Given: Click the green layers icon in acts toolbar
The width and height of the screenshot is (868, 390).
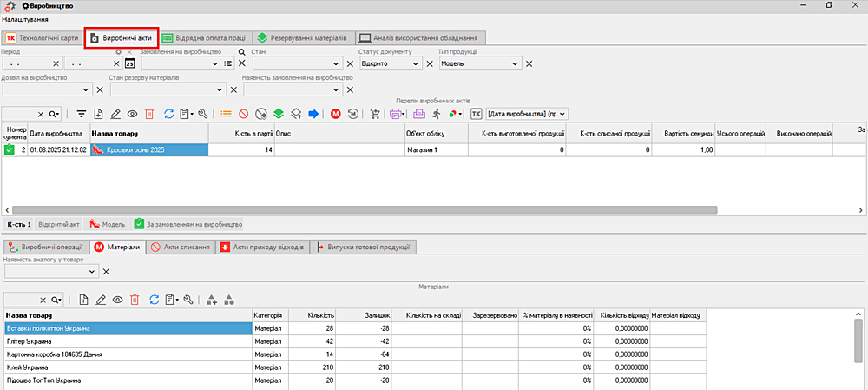Looking at the screenshot, I should click(x=279, y=114).
